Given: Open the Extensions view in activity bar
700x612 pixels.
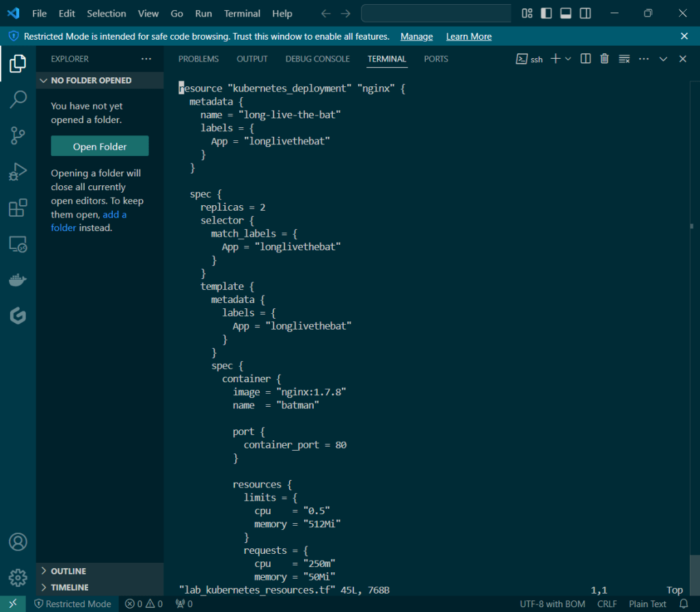Looking at the screenshot, I should pyautogui.click(x=18, y=208).
